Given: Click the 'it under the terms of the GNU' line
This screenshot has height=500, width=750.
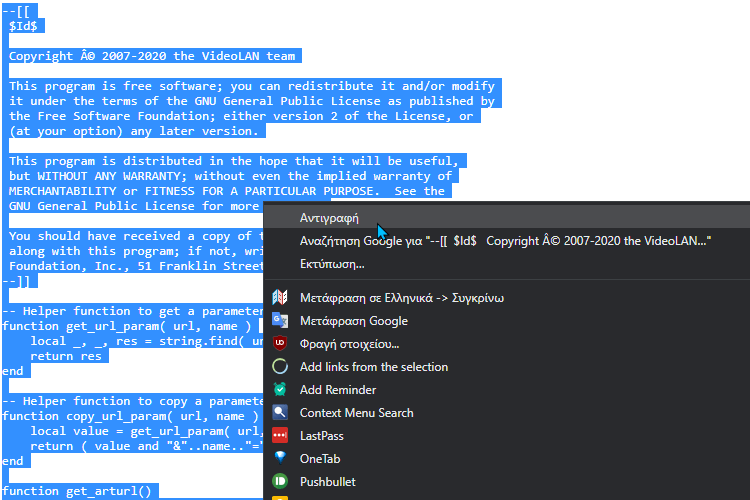Looking at the screenshot, I should click(252, 101).
